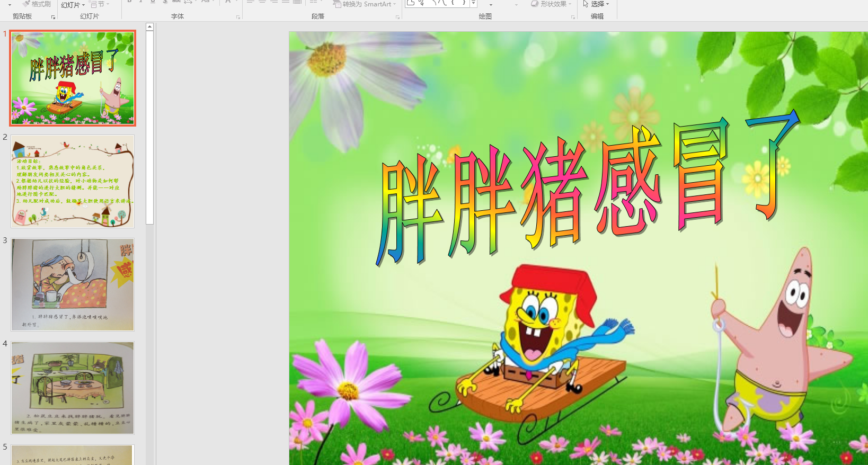Open the 形状效果 shape effects dropdown
The width and height of the screenshot is (868, 465).
(x=551, y=4)
